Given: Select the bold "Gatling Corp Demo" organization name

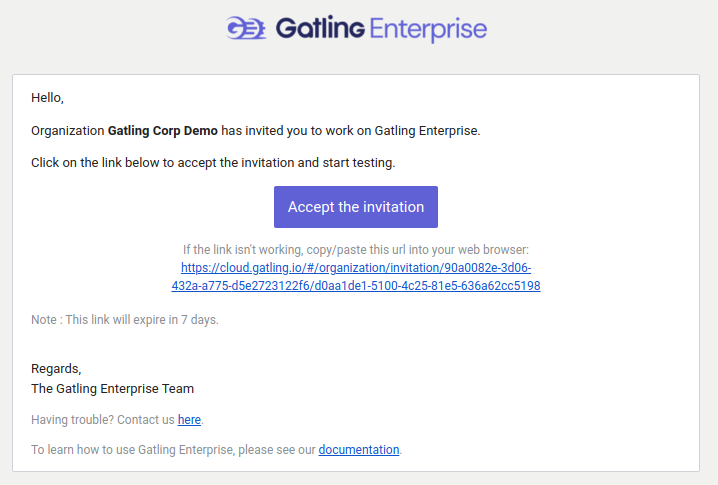Looking at the screenshot, I should click(162, 130).
